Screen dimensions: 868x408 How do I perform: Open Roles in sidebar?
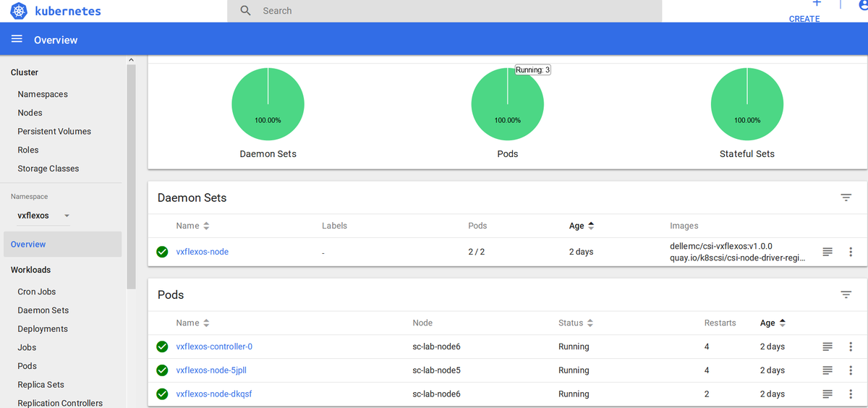tap(28, 150)
